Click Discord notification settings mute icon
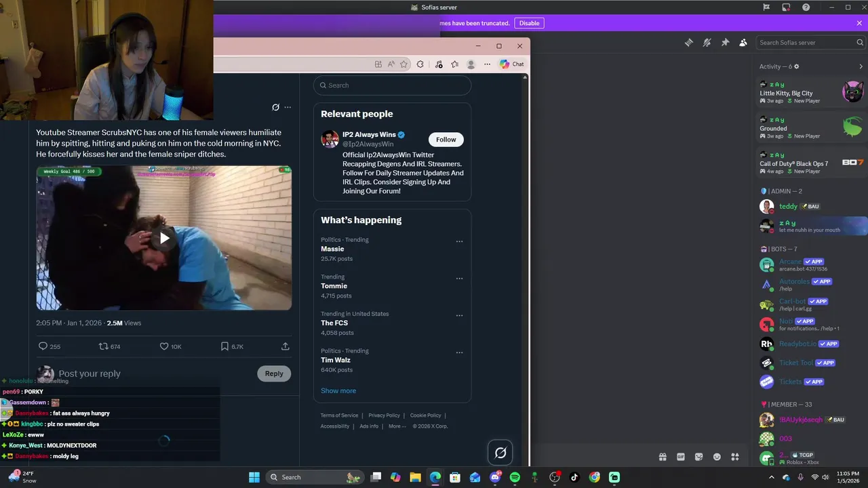Screen dimensions: 868x488 coord(707,42)
